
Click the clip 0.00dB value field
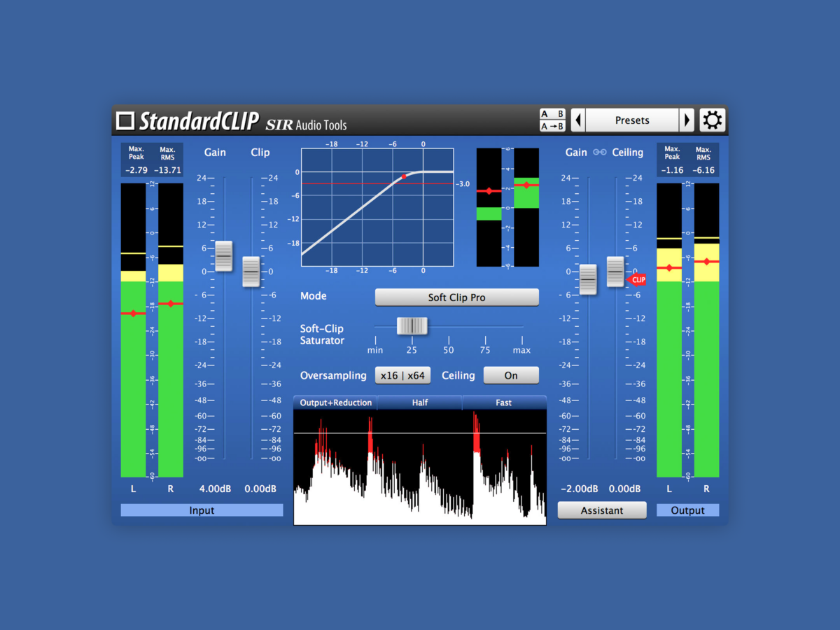tap(260, 489)
